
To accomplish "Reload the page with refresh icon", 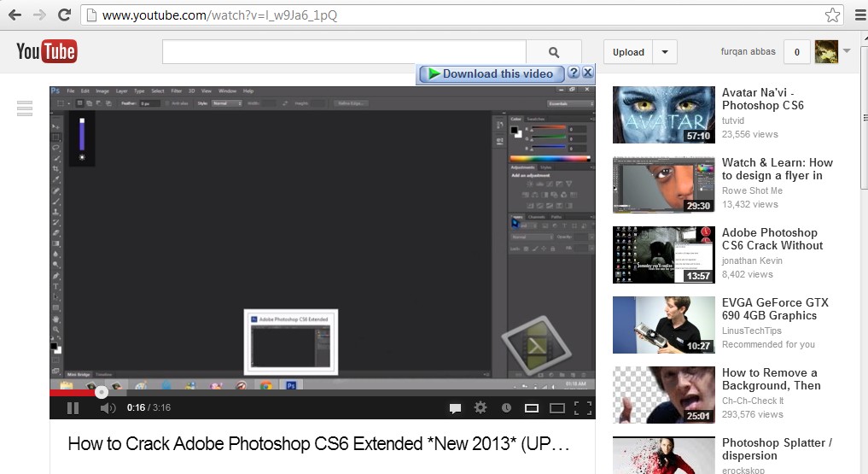I will pos(64,15).
